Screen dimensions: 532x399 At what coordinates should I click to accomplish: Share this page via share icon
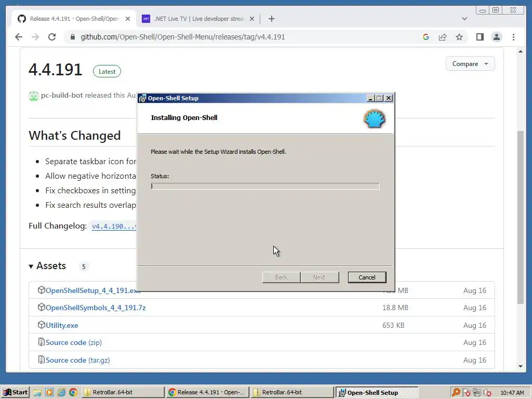(443, 37)
